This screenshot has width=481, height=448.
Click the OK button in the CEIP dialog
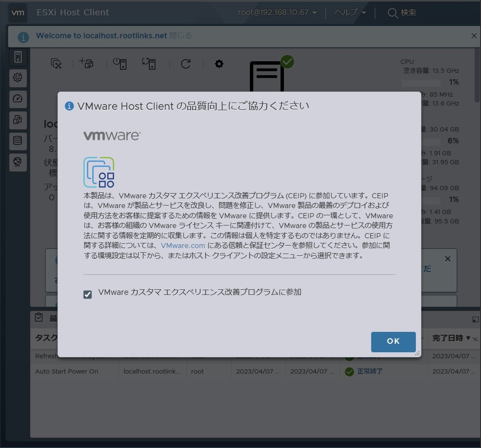(393, 342)
